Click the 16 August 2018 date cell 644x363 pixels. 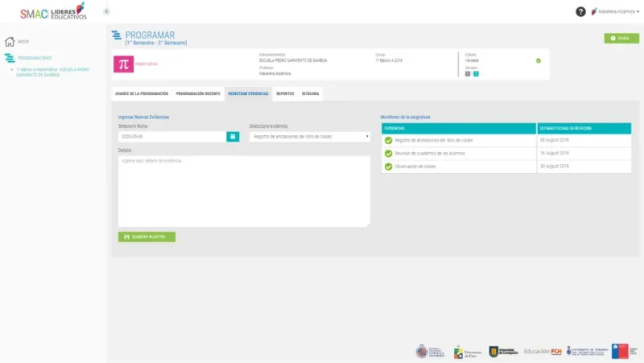pos(584,153)
